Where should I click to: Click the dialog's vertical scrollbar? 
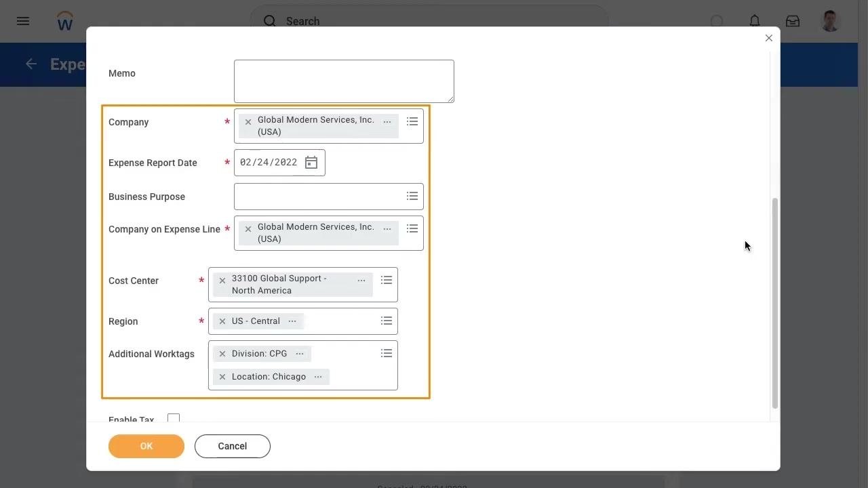pos(774,304)
